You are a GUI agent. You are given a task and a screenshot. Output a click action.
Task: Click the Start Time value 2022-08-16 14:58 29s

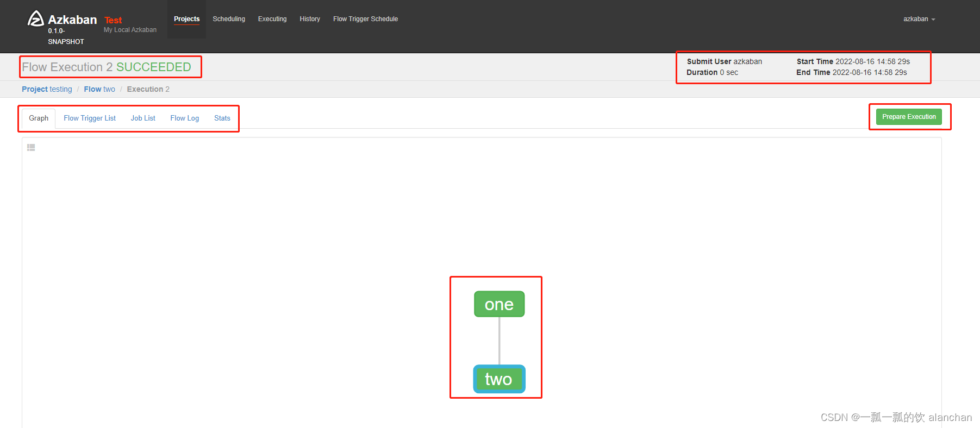coord(872,61)
